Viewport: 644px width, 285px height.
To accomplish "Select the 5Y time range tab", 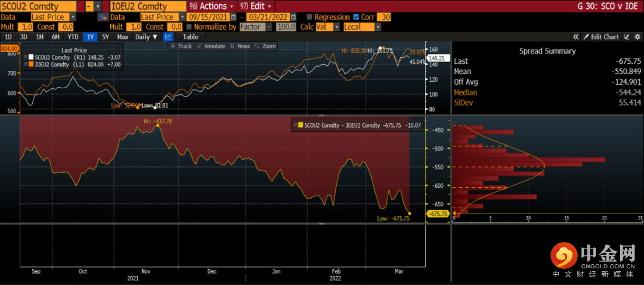I will coord(106,37).
